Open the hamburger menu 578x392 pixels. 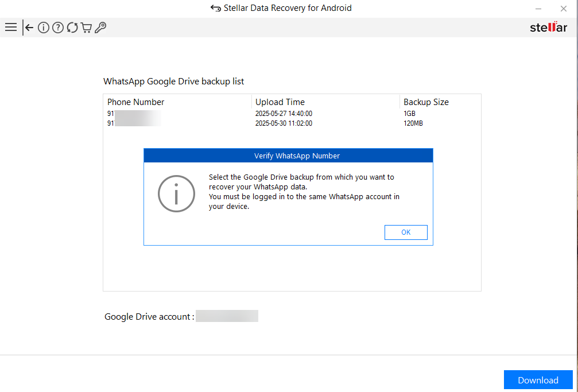[10, 27]
